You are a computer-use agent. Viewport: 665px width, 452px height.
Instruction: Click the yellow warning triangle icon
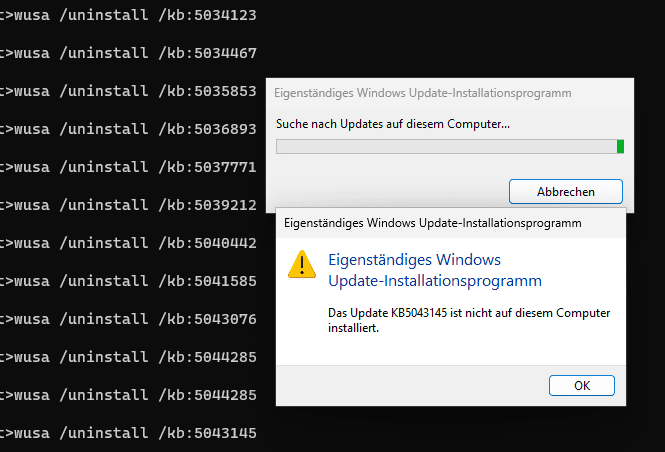pyautogui.click(x=301, y=263)
